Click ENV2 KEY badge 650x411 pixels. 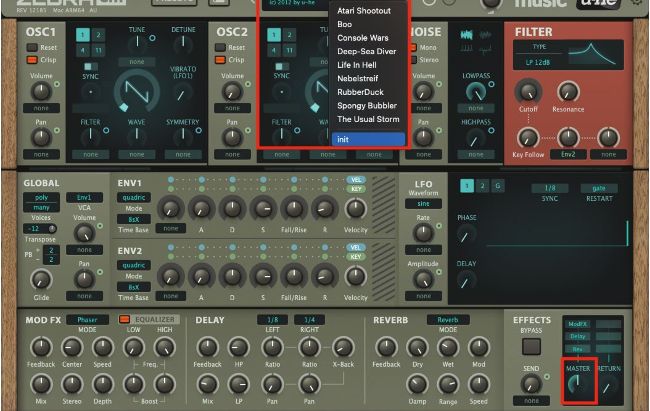356,257
